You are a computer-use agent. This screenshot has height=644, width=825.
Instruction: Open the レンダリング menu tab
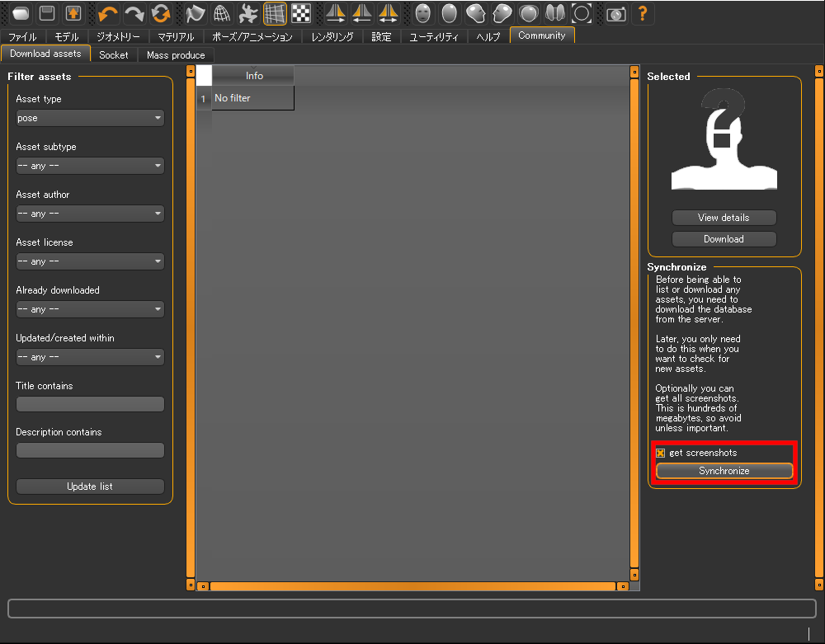332,37
